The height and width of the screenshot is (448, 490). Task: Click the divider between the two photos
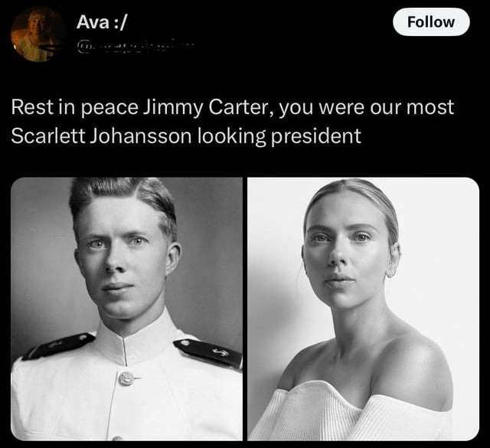(x=245, y=309)
